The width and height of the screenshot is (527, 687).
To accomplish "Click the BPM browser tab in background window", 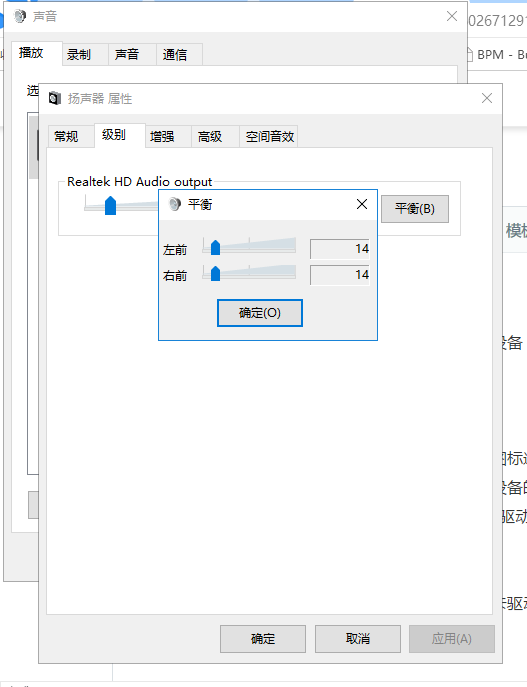I will (x=497, y=55).
